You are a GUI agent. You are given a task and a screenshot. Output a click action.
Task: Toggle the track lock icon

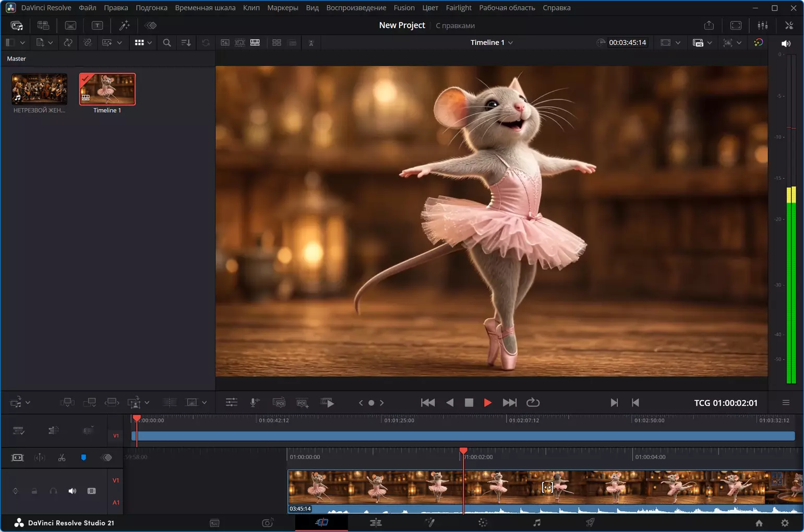[x=34, y=491]
